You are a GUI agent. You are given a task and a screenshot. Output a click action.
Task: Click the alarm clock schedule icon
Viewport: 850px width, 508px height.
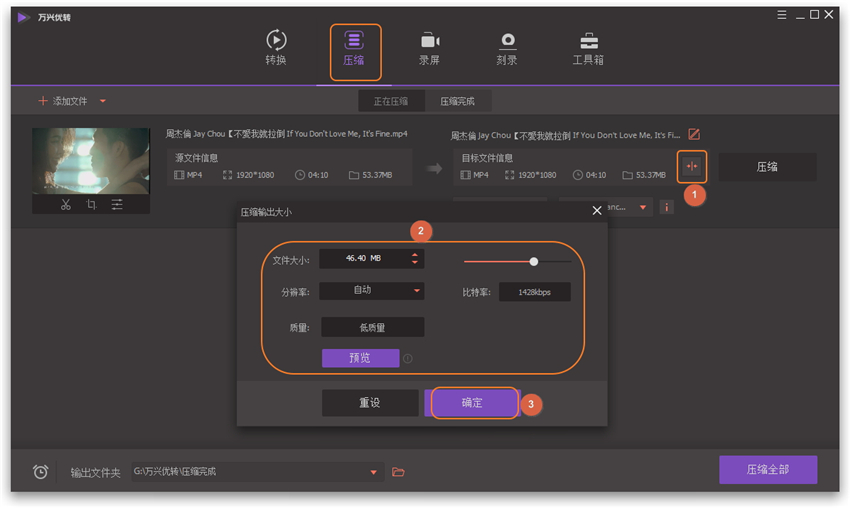pyautogui.click(x=40, y=472)
